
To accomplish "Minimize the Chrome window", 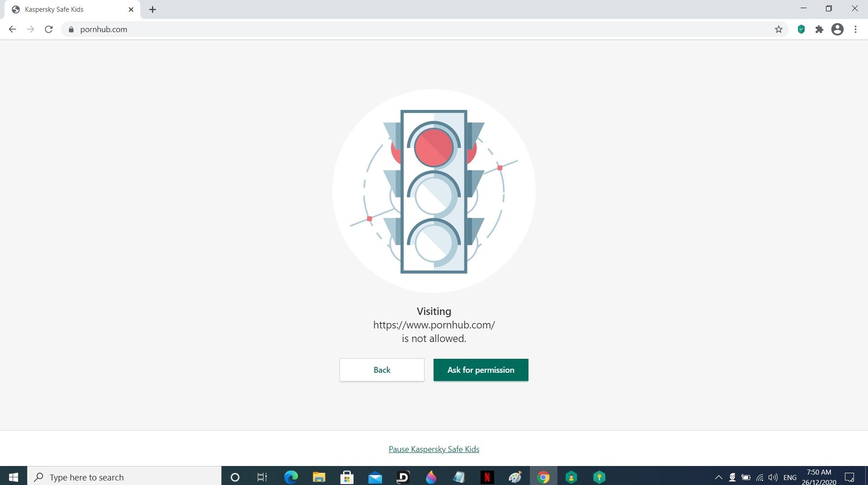I will (803, 8).
